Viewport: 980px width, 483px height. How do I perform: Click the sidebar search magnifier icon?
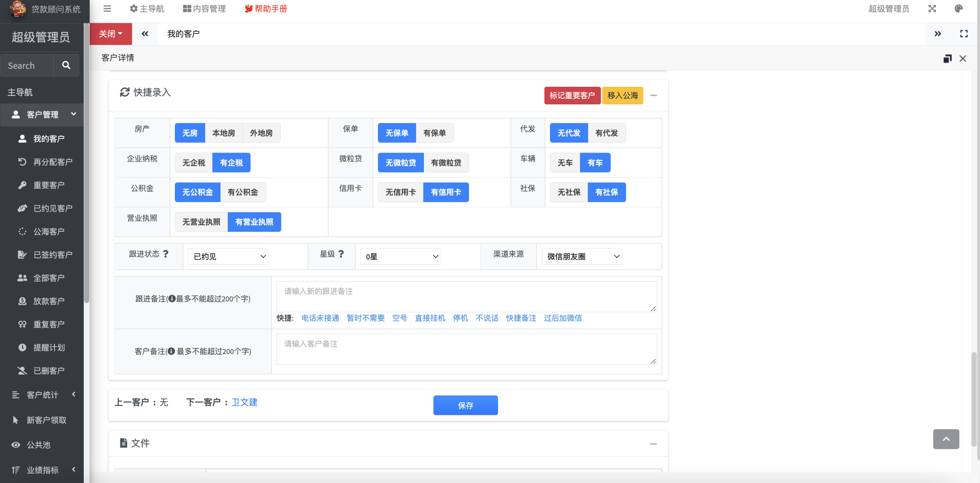click(x=66, y=65)
